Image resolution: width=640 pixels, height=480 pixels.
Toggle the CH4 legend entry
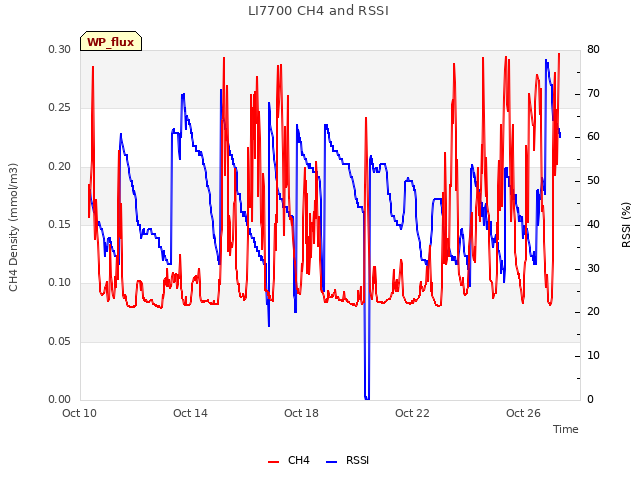click(x=289, y=460)
